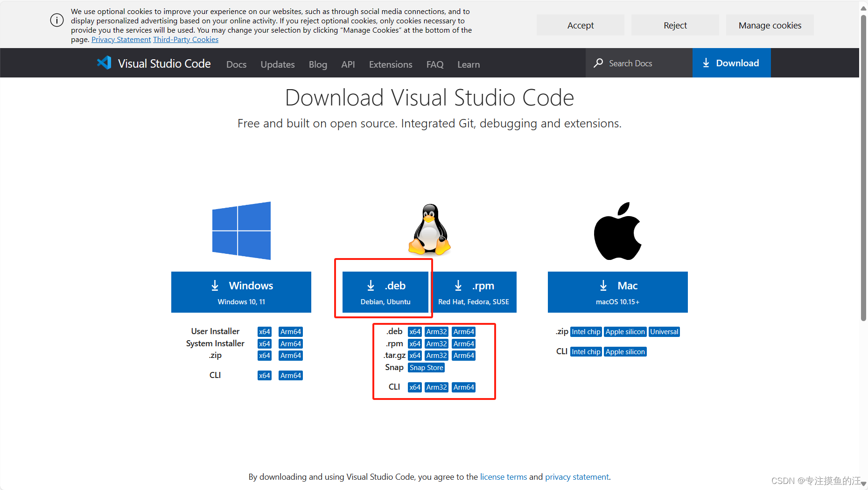This screenshot has height=490, width=868.
Task: Download the .deb package for Debian, Ubuntu
Action: point(385,292)
